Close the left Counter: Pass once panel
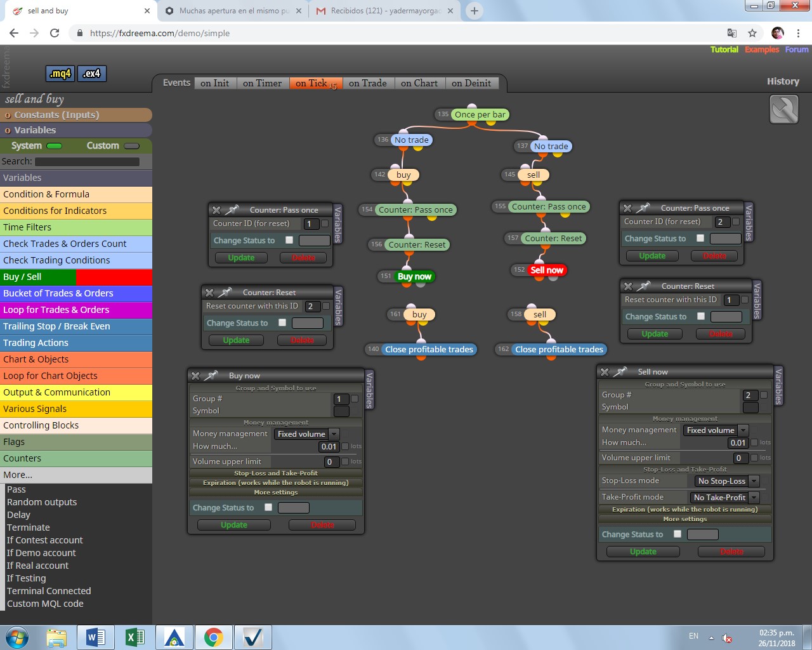Viewport: 812px width, 650px height. [x=216, y=210]
